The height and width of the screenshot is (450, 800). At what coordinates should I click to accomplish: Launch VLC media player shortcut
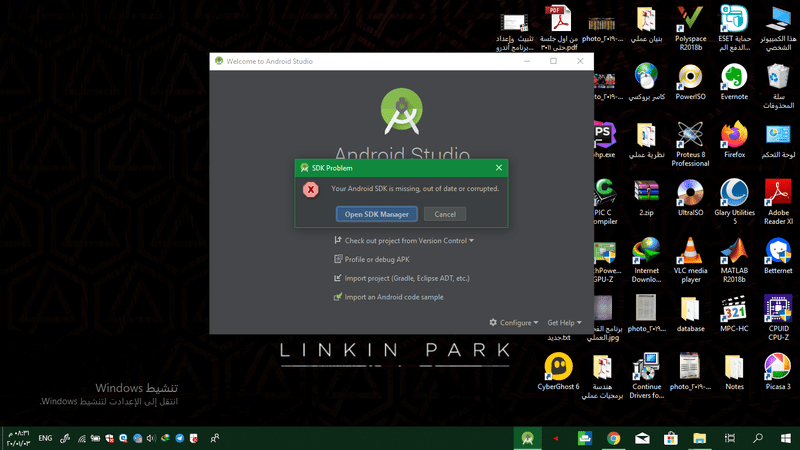[690, 260]
